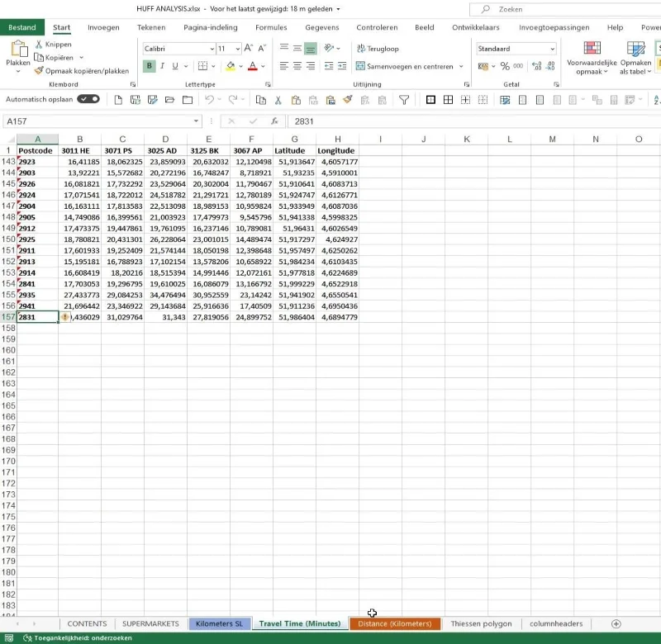Apply thousands separator format
This screenshot has height=644, width=661.
[518, 66]
